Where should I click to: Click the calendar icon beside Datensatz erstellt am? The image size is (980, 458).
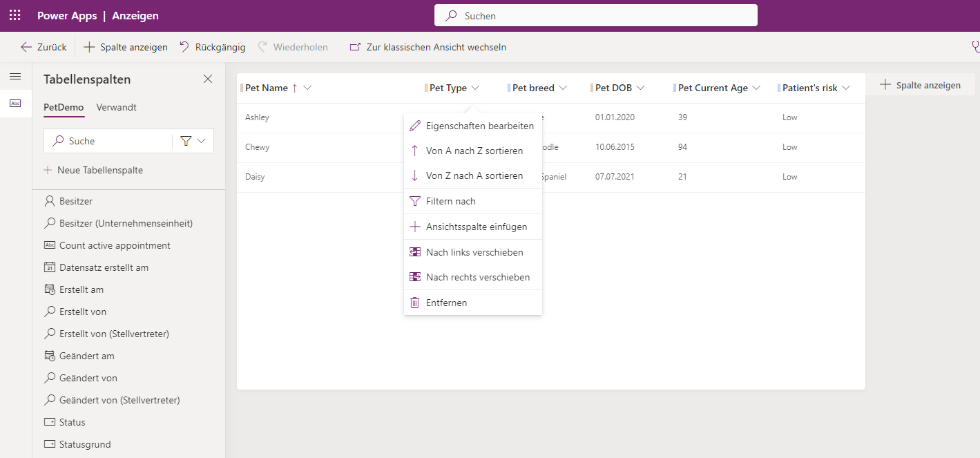pos(49,267)
